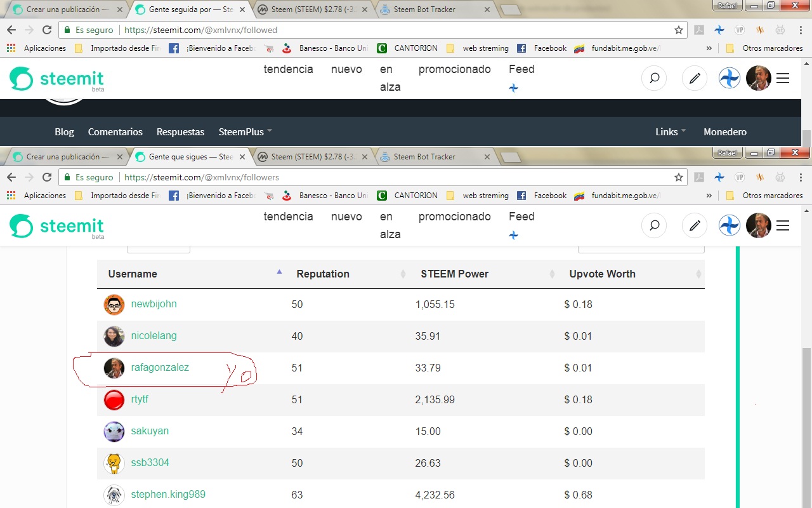Screen dimensions: 812x508
Task: Open Respuestas in the profile menu bar
Action: click(181, 131)
